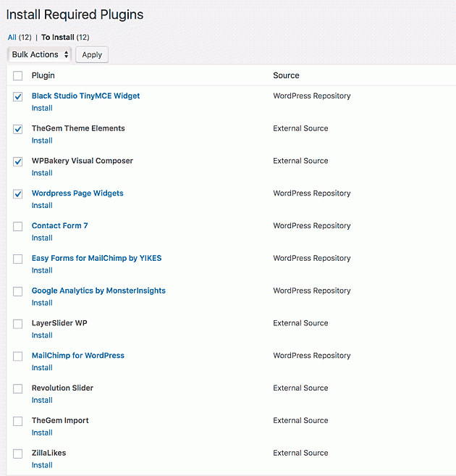The image size is (456, 476).
Task: Click the Source column header
Action: pos(286,75)
